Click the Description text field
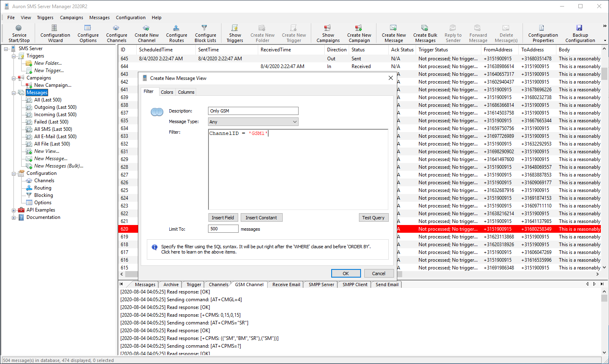Viewport: 609px width, 364px height. click(253, 111)
